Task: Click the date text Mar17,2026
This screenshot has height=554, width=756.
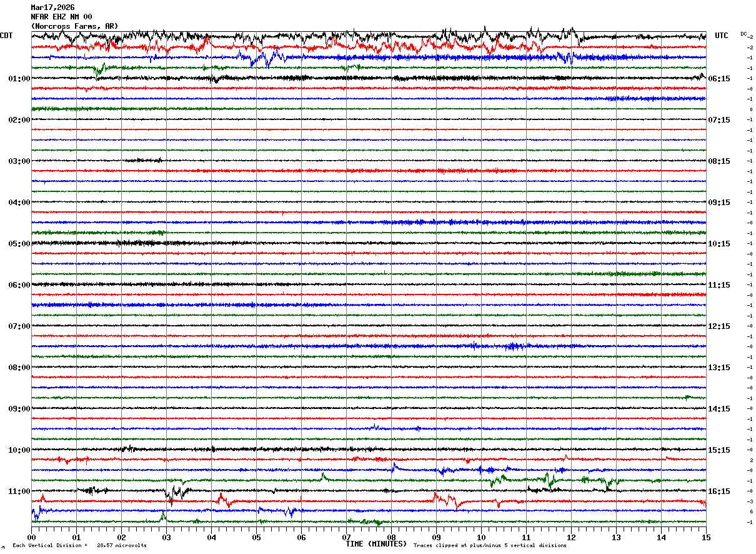Action: tap(52, 8)
